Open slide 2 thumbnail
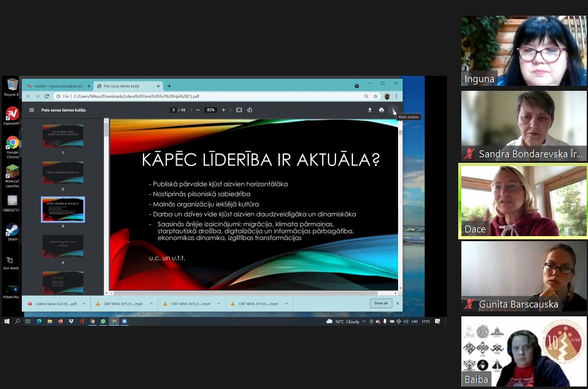Screen dimensions: 588x389 click(63, 173)
